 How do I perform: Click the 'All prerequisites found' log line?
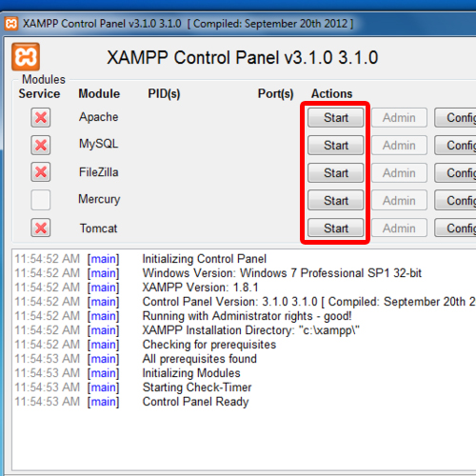point(199,359)
